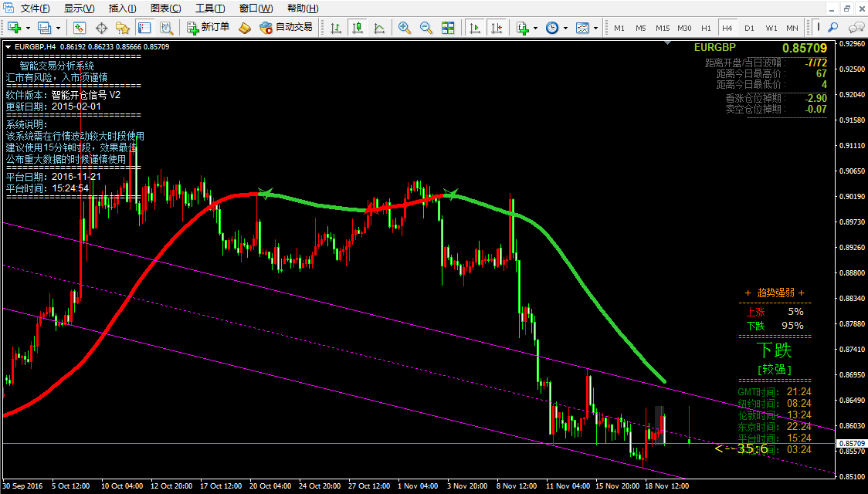Expand the new chart dropdown arrow

(x=29, y=28)
